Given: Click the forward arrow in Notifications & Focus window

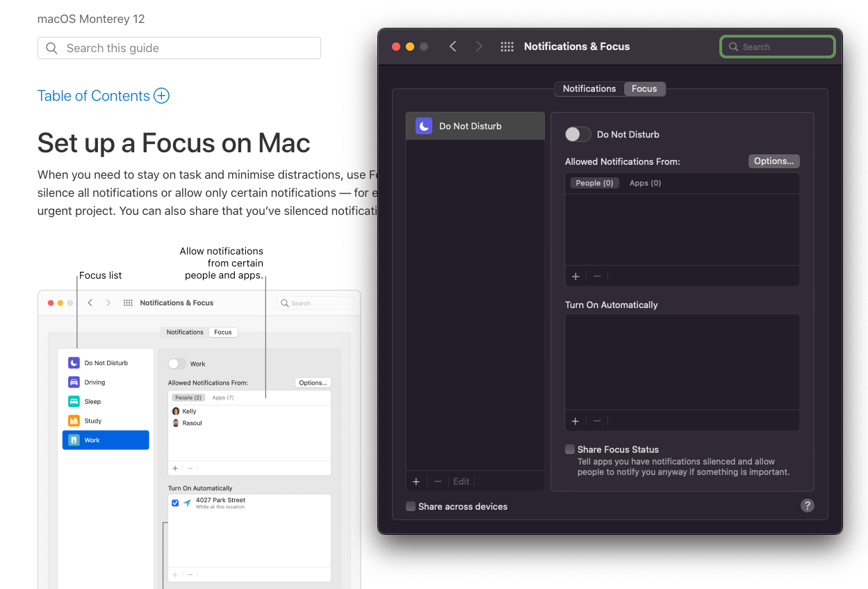Looking at the screenshot, I should coord(479,47).
